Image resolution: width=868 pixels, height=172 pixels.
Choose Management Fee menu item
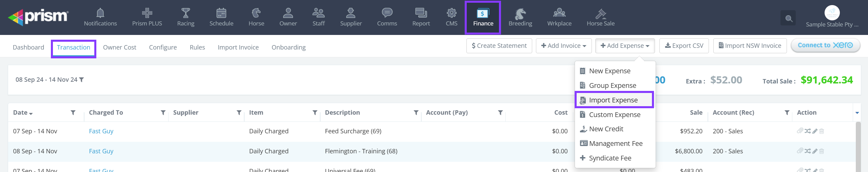(616, 144)
